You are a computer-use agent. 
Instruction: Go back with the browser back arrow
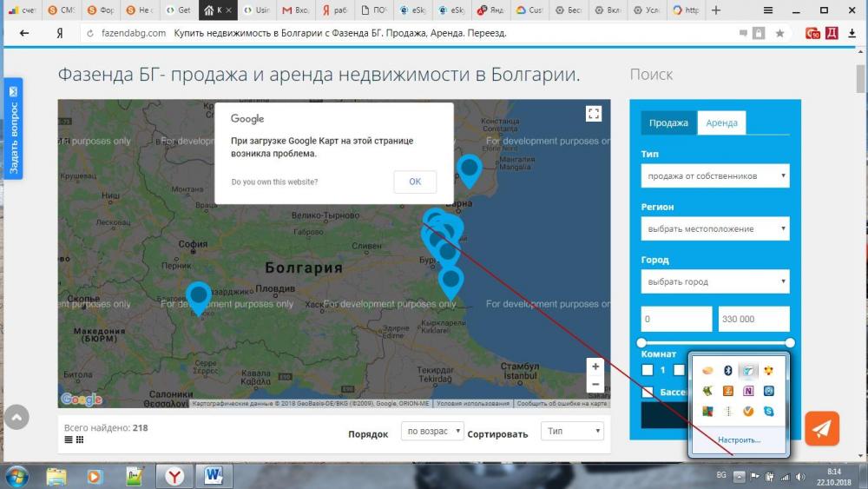click(23, 33)
